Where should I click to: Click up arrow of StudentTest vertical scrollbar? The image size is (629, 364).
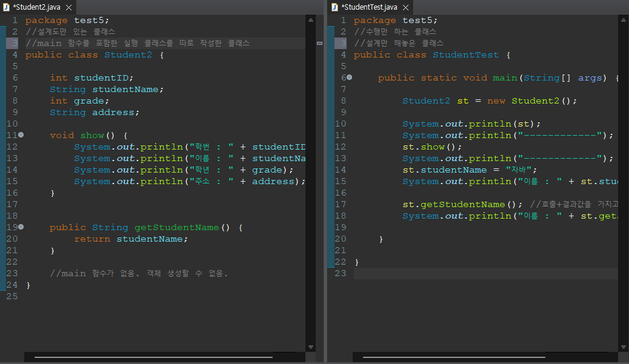(x=624, y=19)
